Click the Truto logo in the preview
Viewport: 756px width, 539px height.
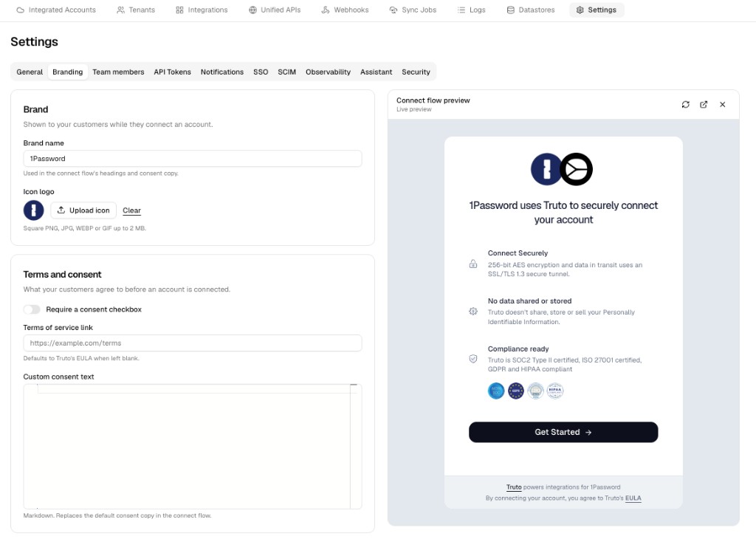577,169
